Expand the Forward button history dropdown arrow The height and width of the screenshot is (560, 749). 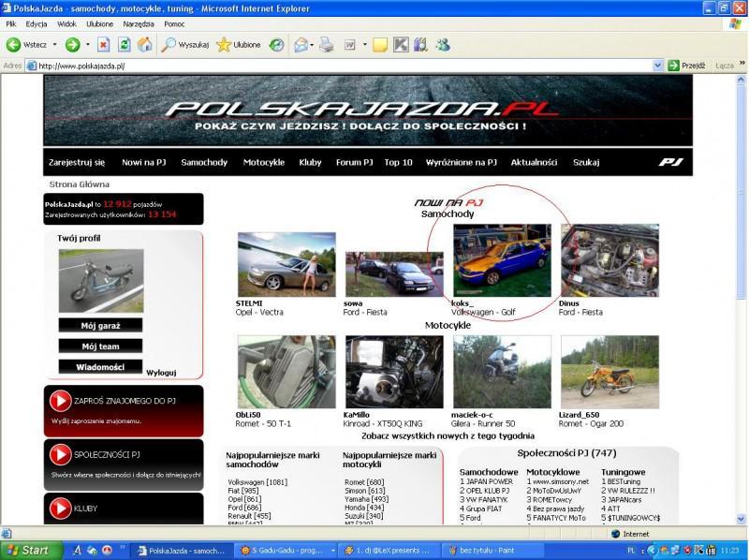[x=87, y=45]
